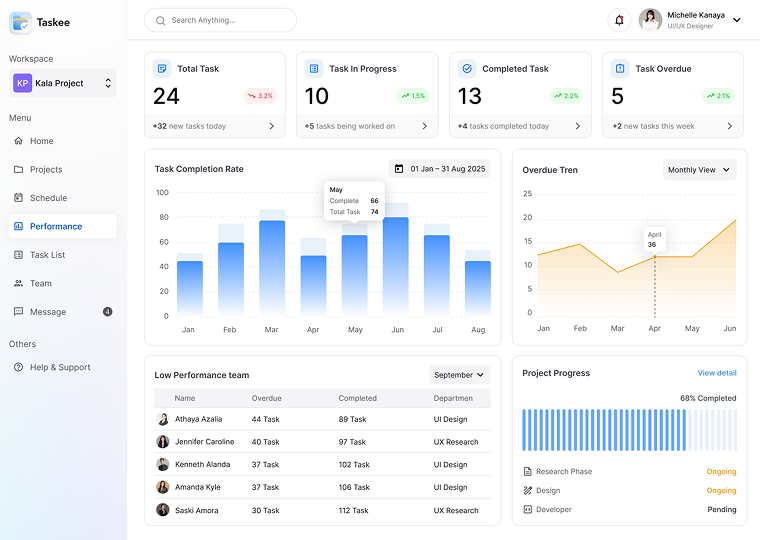760x540 pixels.
Task: Click the Completed column header
Action: pyautogui.click(x=357, y=398)
